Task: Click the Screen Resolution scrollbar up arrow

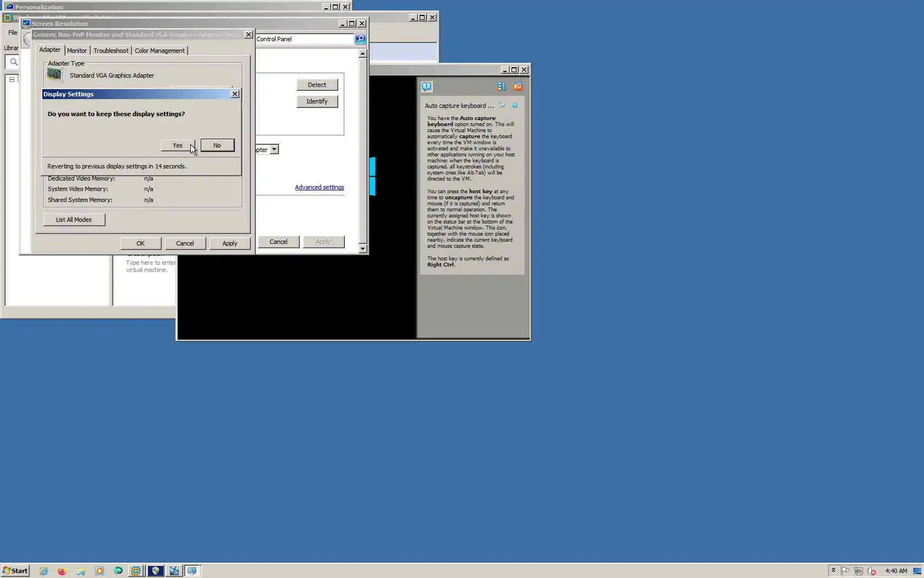Action: coord(362,53)
